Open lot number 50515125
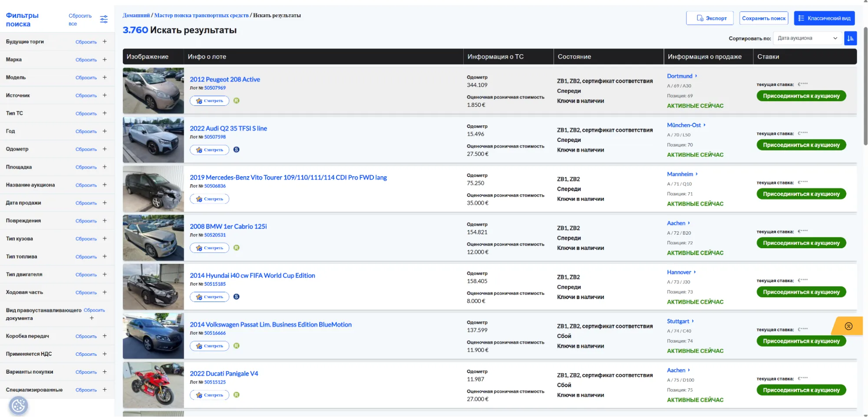Screen dimensions: 868x417 [x=215, y=382]
